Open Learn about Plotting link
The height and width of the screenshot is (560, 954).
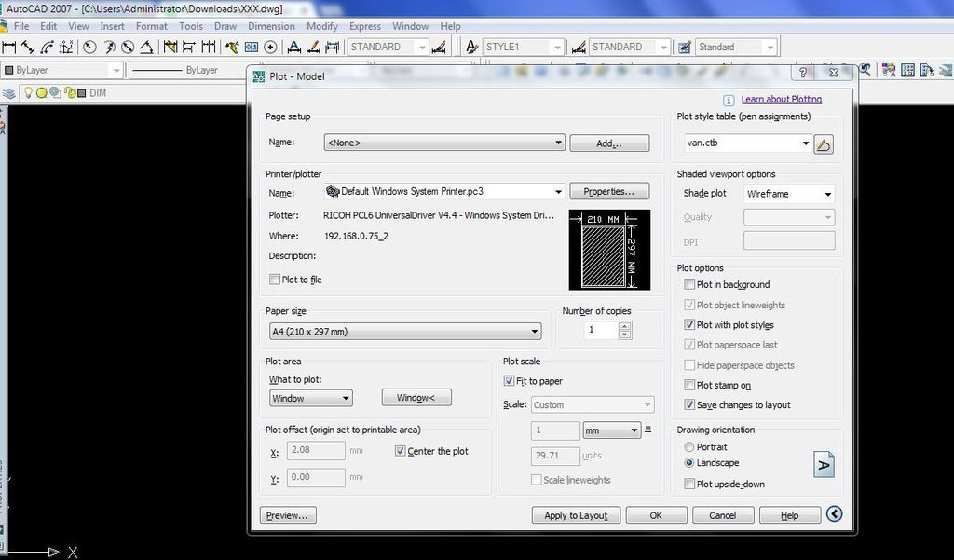click(x=782, y=99)
